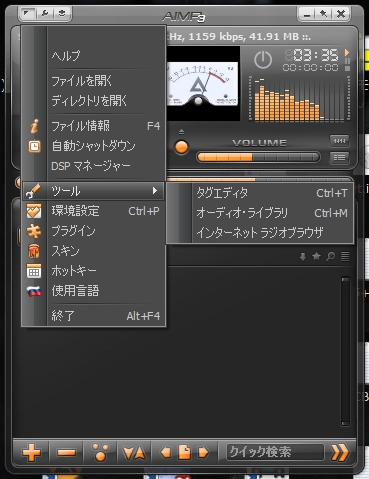The width and height of the screenshot is (369, 479).
Task: Click the small eject triangle icon
Action: click(x=181, y=132)
